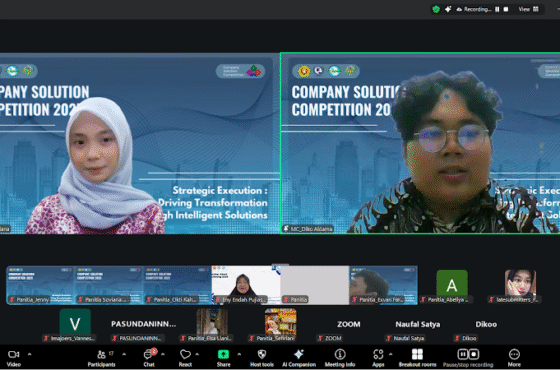Click the large PASUNDANINN... participant tile
560x370 pixels.
[x=143, y=324]
